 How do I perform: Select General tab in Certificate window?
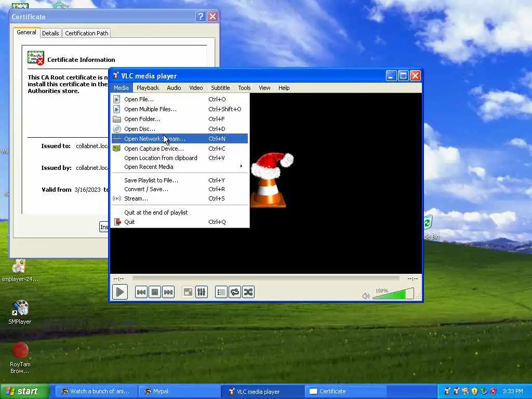(x=26, y=32)
